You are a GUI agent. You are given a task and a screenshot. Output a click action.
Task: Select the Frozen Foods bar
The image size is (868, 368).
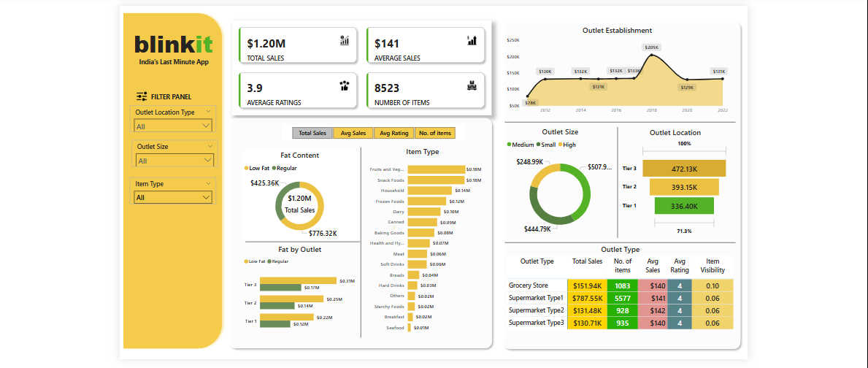point(426,201)
